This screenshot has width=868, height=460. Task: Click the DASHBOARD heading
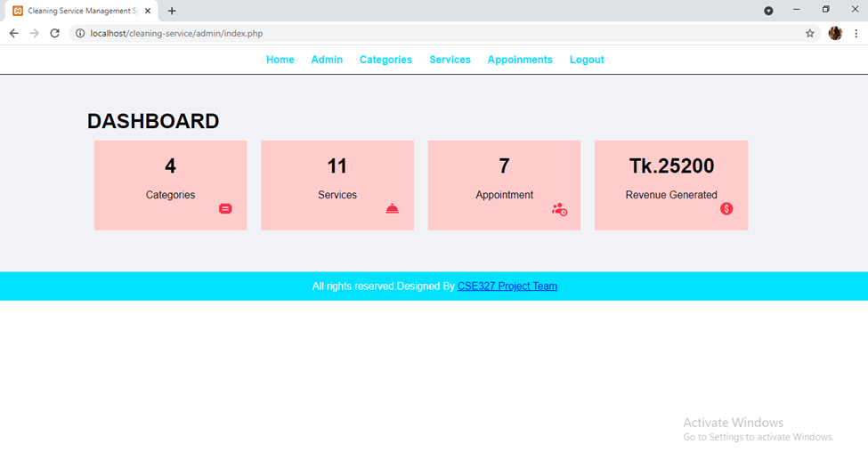[x=153, y=121]
